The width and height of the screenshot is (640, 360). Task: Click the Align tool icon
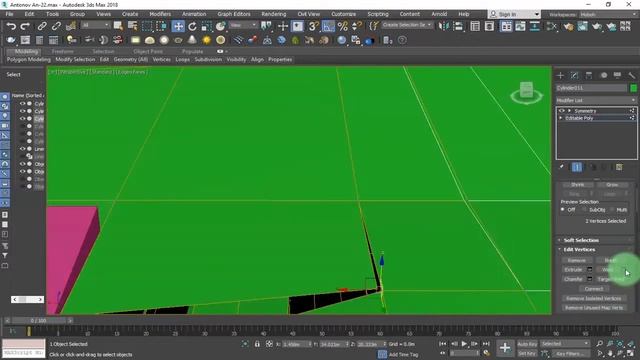point(458,27)
